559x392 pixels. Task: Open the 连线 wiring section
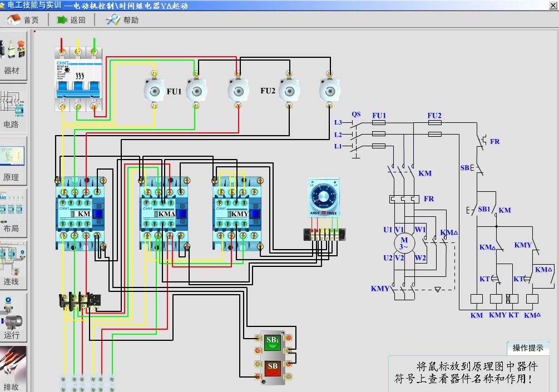pos(12,267)
